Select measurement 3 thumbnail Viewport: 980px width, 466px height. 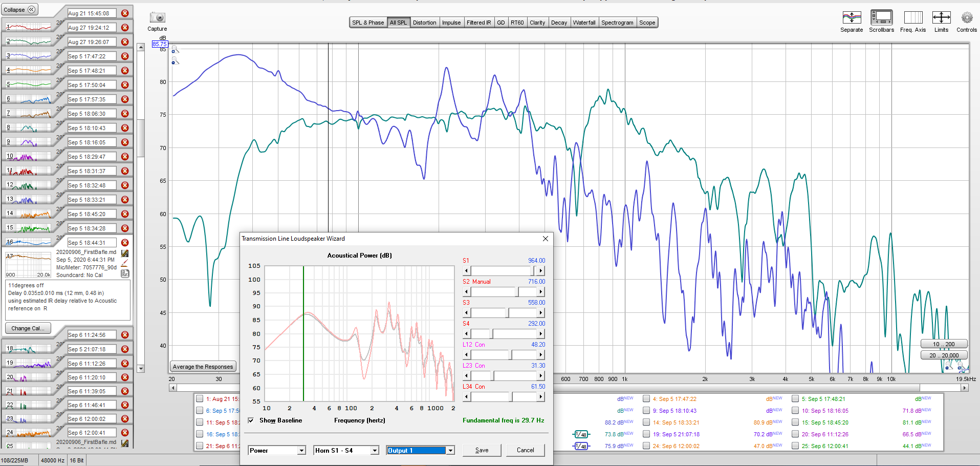[28, 56]
